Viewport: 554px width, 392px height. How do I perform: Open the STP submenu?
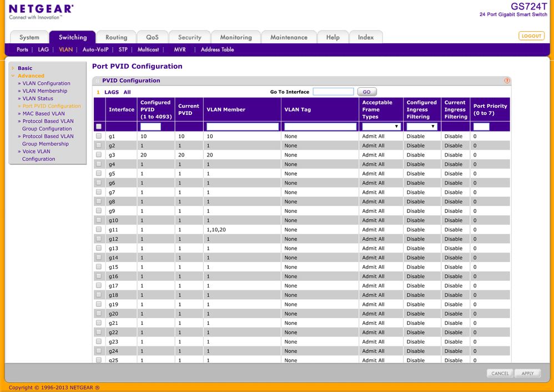[x=123, y=49]
